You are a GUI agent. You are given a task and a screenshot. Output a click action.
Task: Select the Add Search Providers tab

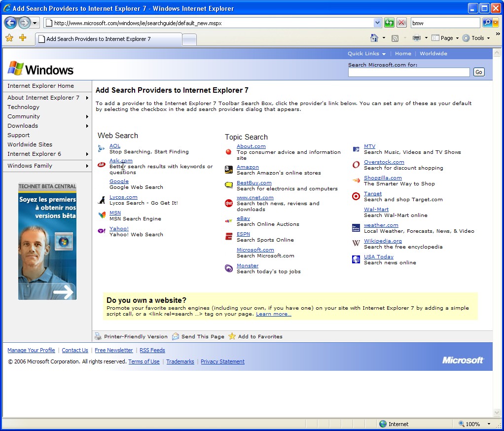pos(108,39)
